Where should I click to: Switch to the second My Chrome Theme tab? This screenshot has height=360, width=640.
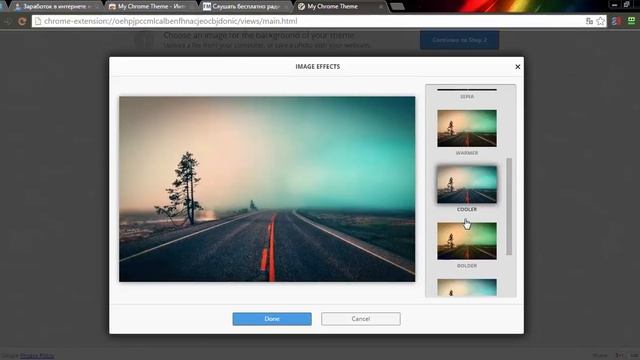pyautogui.click(x=150, y=7)
